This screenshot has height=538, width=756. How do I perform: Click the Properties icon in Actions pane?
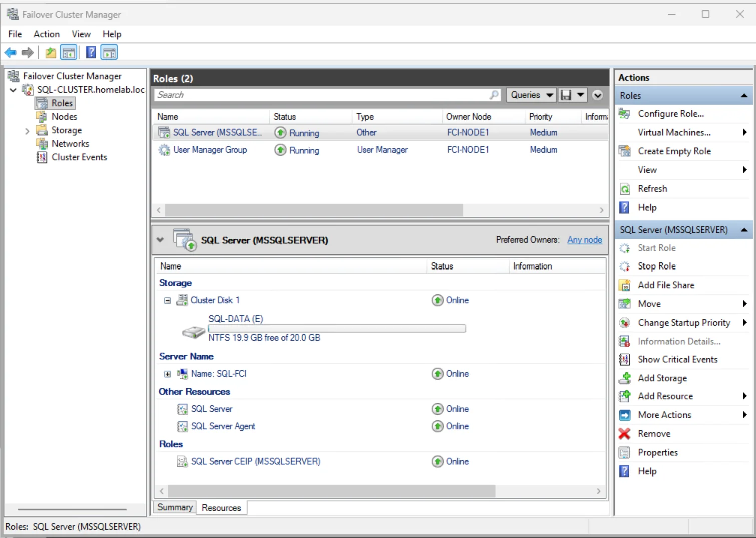tap(624, 453)
